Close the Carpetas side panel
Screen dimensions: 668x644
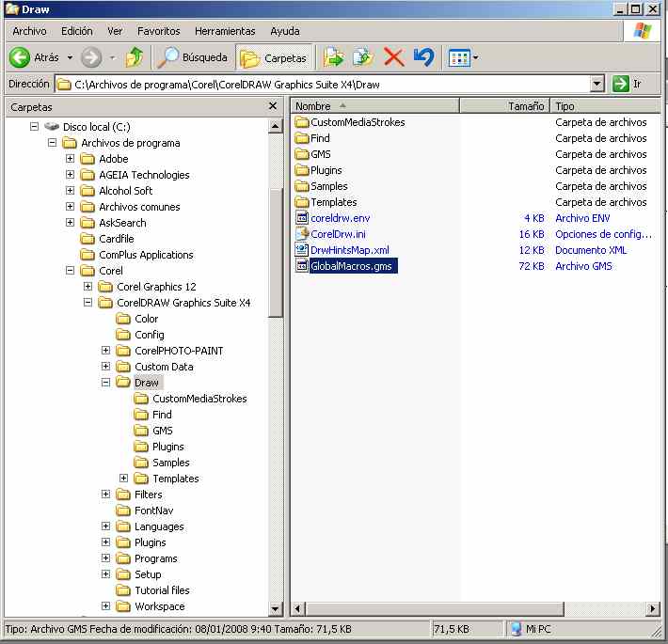point(275,107)
